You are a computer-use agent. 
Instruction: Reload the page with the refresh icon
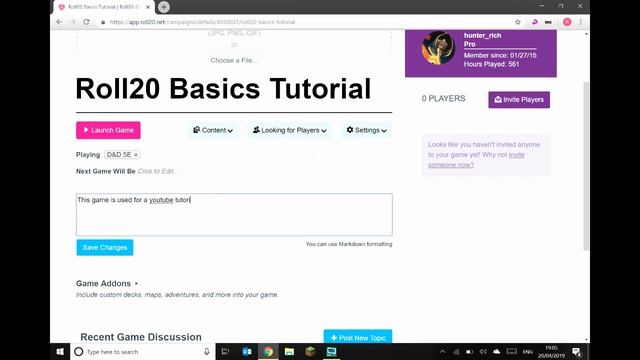coord(86,22)
